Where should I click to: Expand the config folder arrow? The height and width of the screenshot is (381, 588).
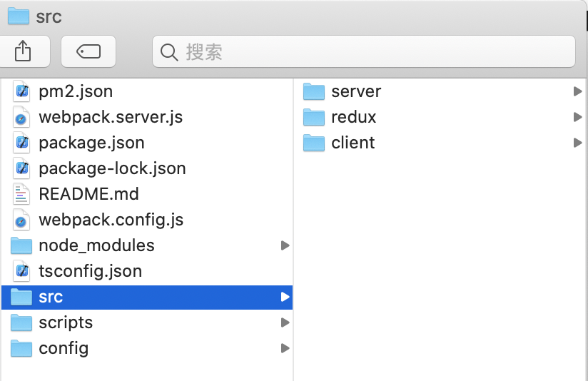click(285, 348)
